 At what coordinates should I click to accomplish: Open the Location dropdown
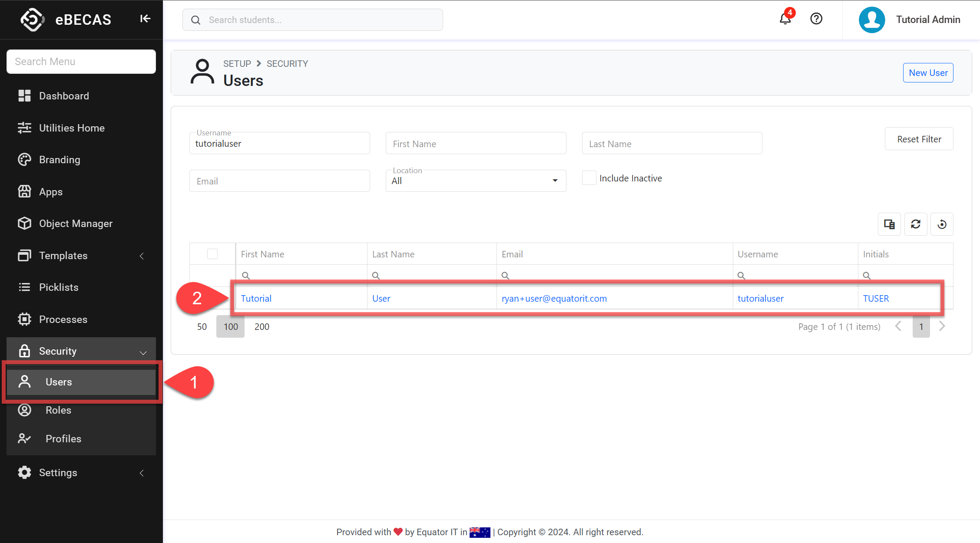pos(476,181)
